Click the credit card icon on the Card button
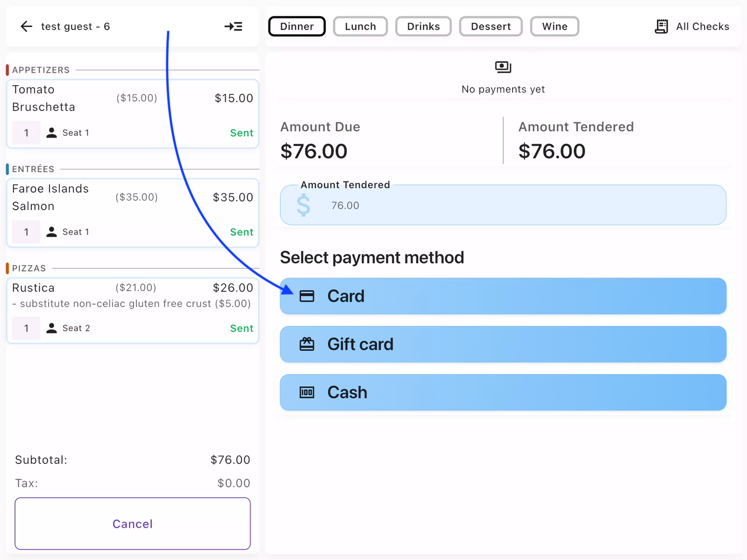Screen dimensions: 747x560 307,296
